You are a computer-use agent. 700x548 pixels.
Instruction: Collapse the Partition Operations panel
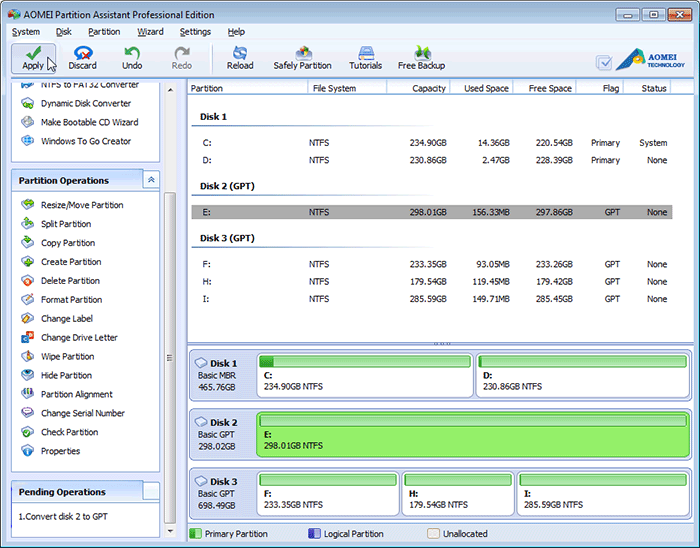click(151, 181)
